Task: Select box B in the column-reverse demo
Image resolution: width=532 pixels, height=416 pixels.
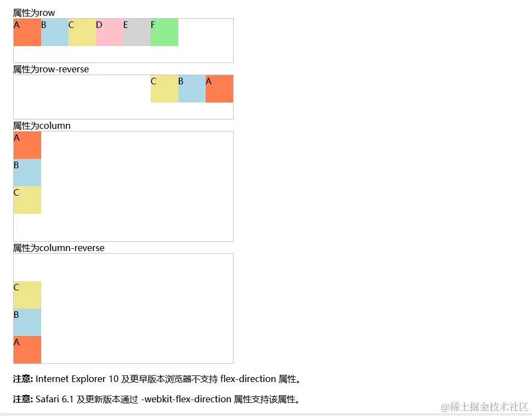Action: point(27,322)
